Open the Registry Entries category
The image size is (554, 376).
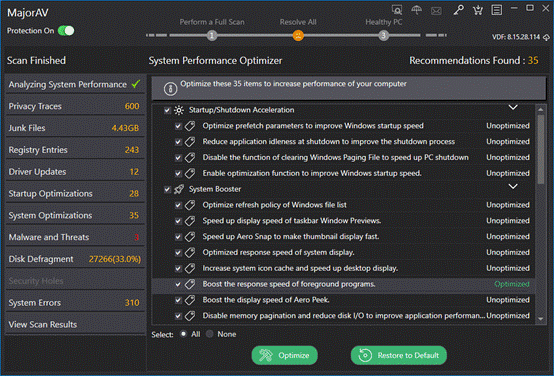point(75,150)
